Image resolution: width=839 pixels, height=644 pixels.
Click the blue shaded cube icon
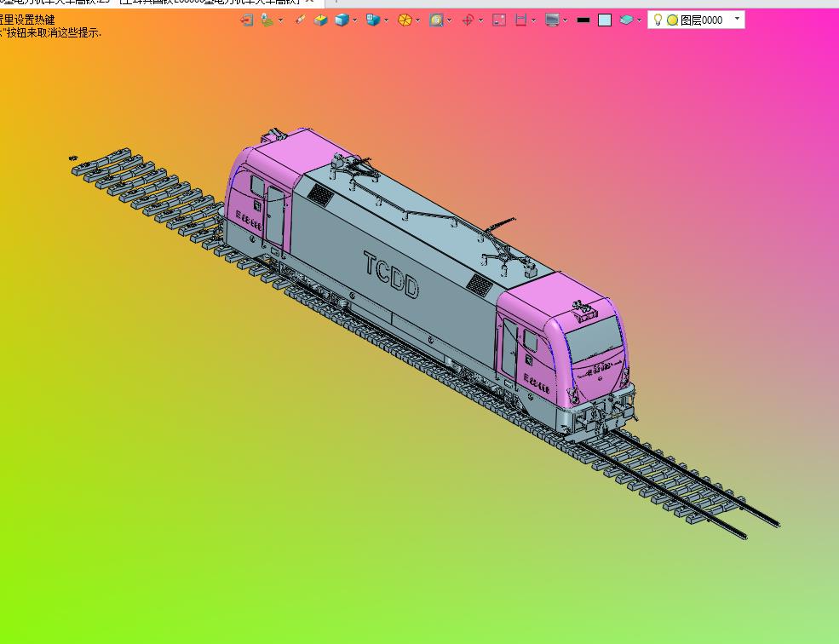342,20
